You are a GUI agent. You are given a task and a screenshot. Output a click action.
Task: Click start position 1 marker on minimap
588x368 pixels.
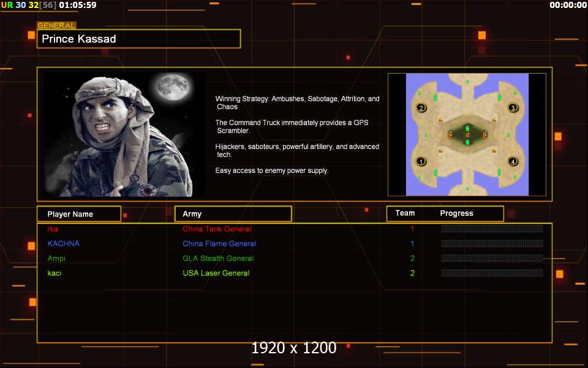click(421, 161)
